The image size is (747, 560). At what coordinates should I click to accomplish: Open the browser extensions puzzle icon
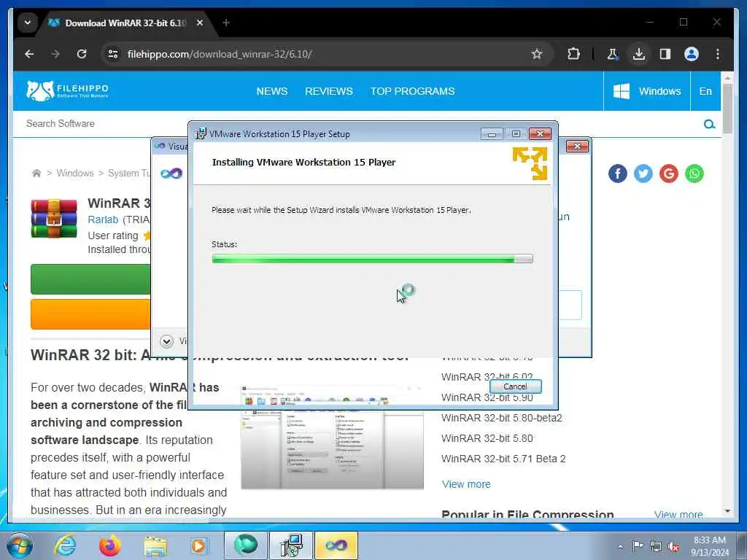pos(573,54)
